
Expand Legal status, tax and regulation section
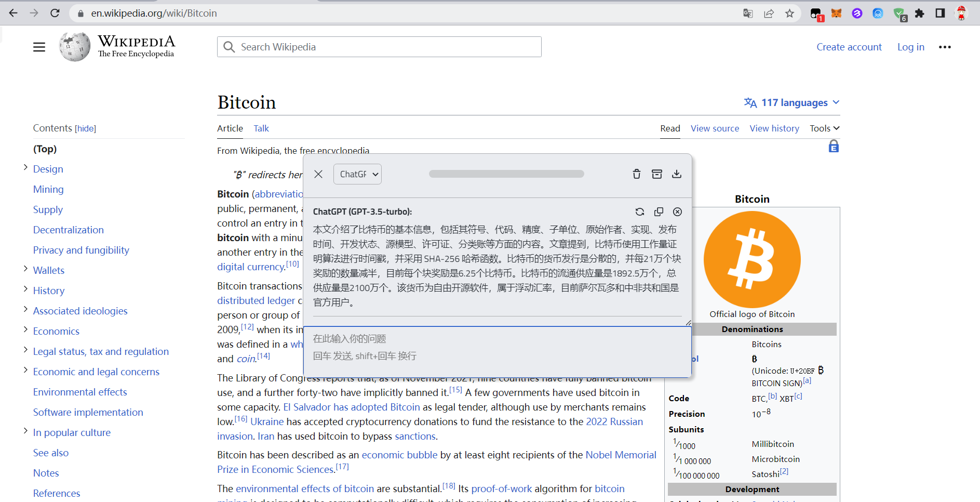point(25,350)
